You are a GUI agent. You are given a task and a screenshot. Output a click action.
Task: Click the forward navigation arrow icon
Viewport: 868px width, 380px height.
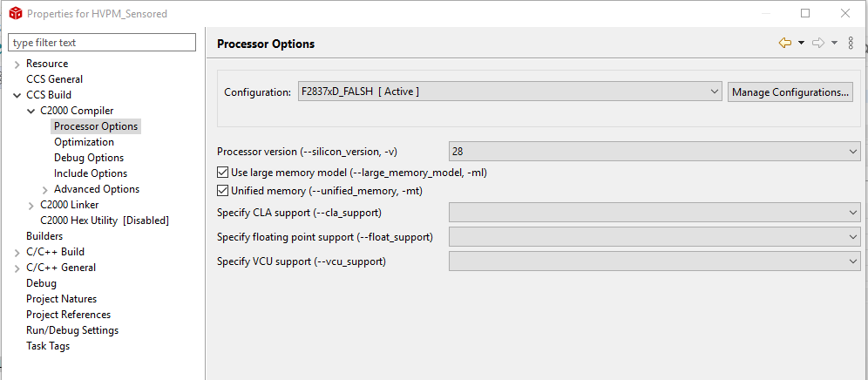coord(818,44)
